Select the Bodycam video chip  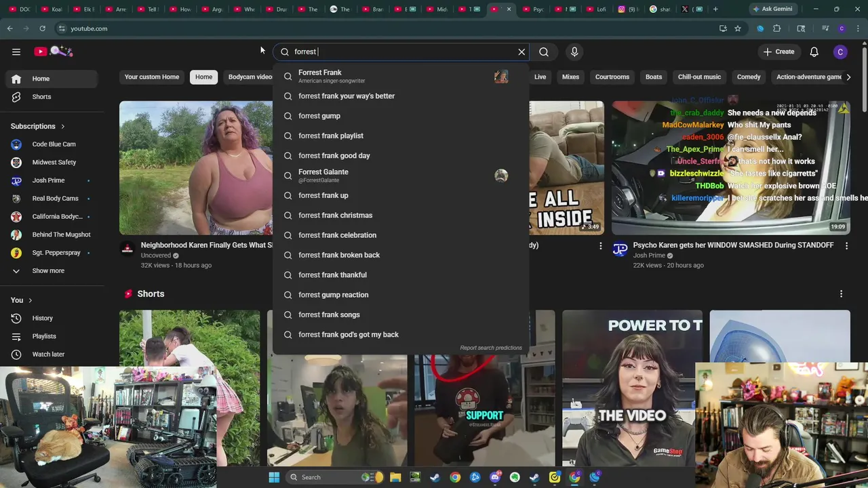tap(248, 77)
